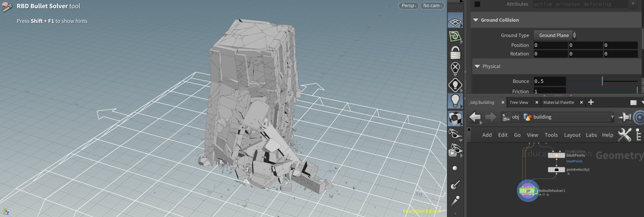Viewport: 644px width, 217px height.
Task: Open the Labs menu
Action: 591,135
